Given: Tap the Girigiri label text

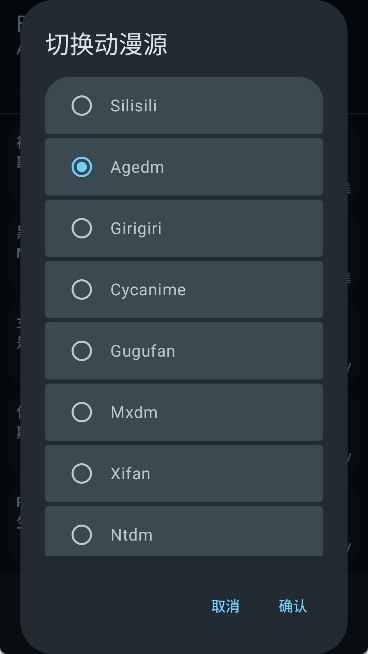Looking at the screenshot, I should point(136,229).
